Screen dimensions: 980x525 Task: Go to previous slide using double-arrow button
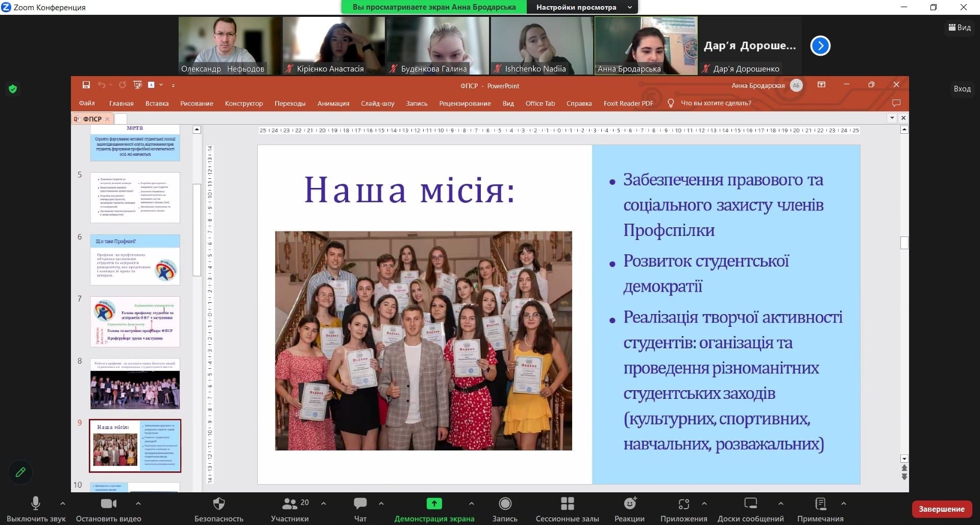coord(904,468)
